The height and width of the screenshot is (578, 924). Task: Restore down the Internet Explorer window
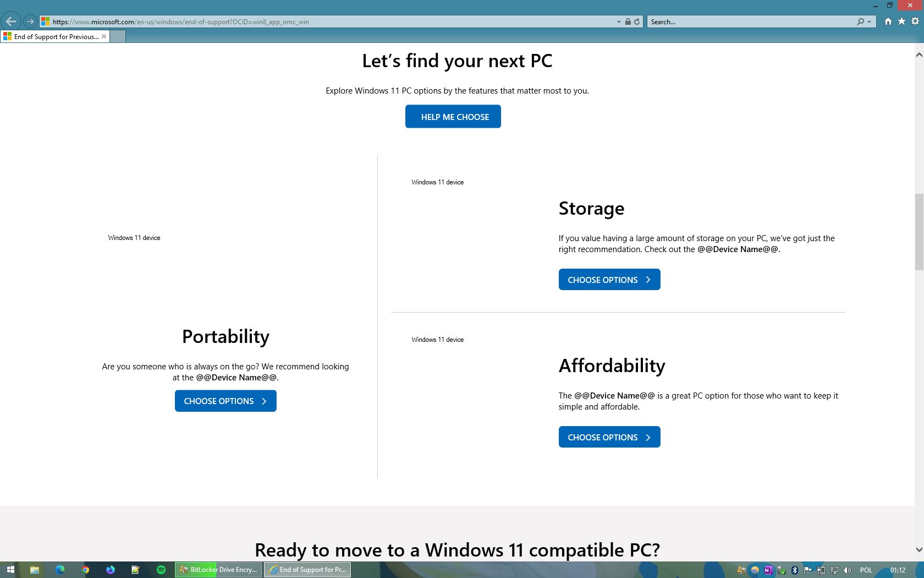[889, 5]
